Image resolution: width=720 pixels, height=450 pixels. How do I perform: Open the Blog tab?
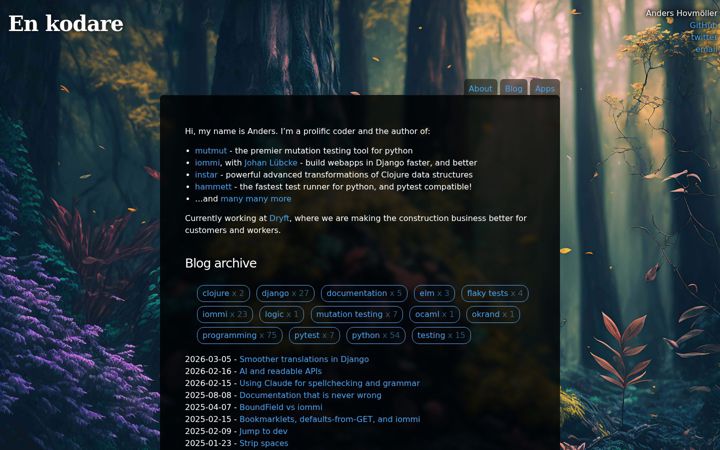point(513,88)
